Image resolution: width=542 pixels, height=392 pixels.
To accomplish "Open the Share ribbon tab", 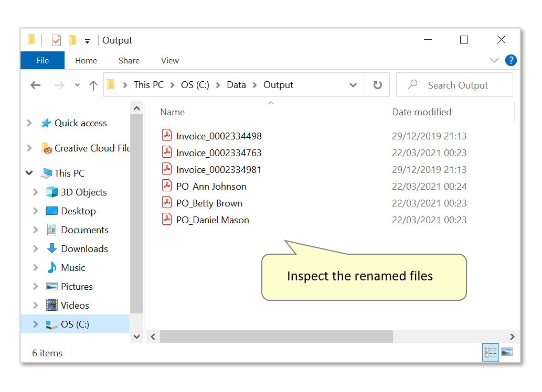I will coord(129,60).
